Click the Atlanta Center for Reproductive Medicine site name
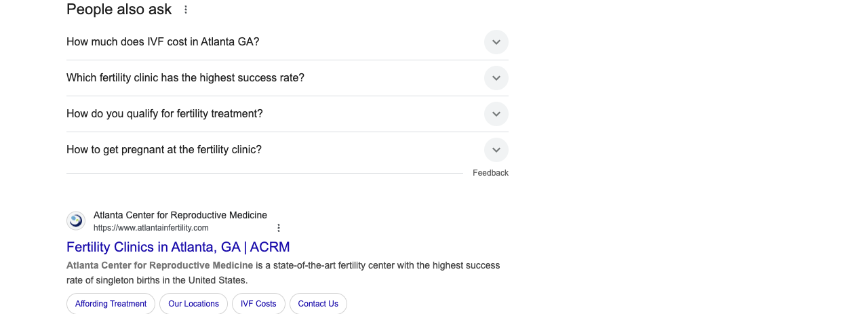868x314 pixels. pos(180,215)
